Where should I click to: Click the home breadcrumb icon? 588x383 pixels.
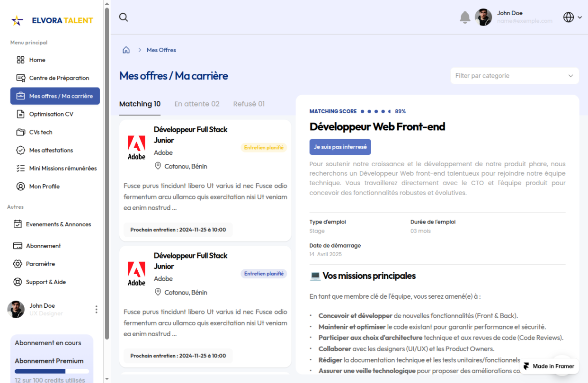coord(126,50)
